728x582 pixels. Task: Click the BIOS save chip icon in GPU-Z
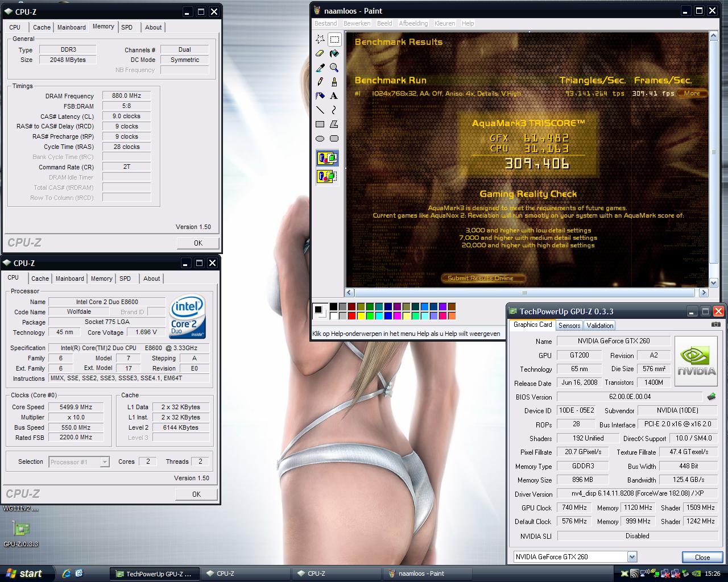711,397
